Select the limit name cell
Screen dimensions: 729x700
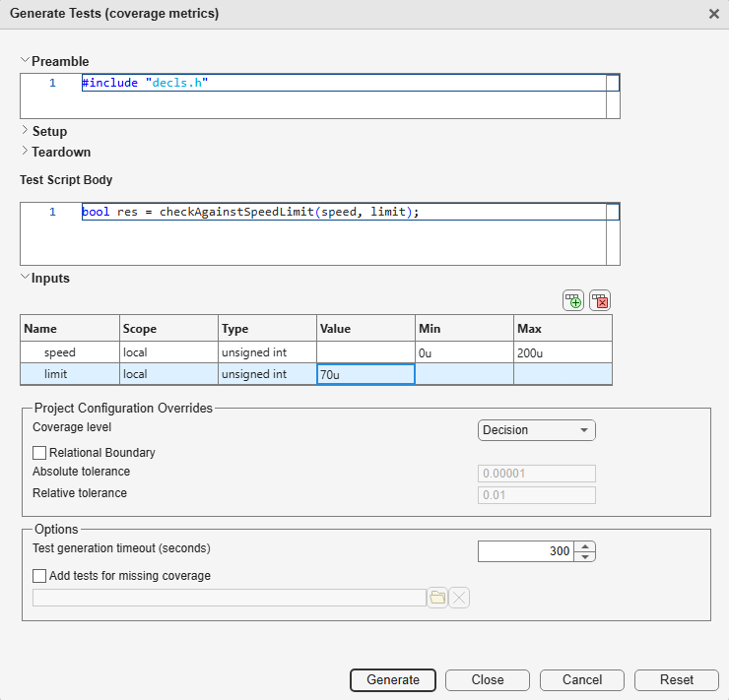(70, 374)
